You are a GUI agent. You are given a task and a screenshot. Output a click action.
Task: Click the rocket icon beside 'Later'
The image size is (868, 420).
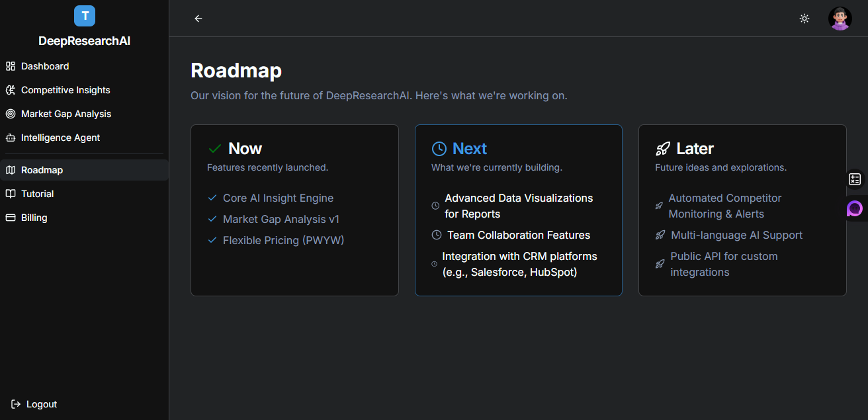pyautogui.click(x=664, y=148)
